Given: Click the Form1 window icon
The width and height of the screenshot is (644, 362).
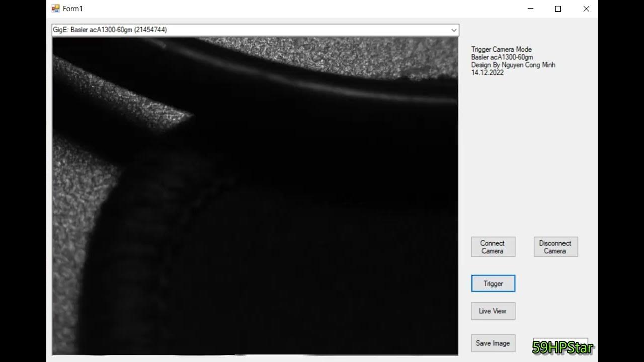Looking at the screenshot, I should click(x=56, y=9).
